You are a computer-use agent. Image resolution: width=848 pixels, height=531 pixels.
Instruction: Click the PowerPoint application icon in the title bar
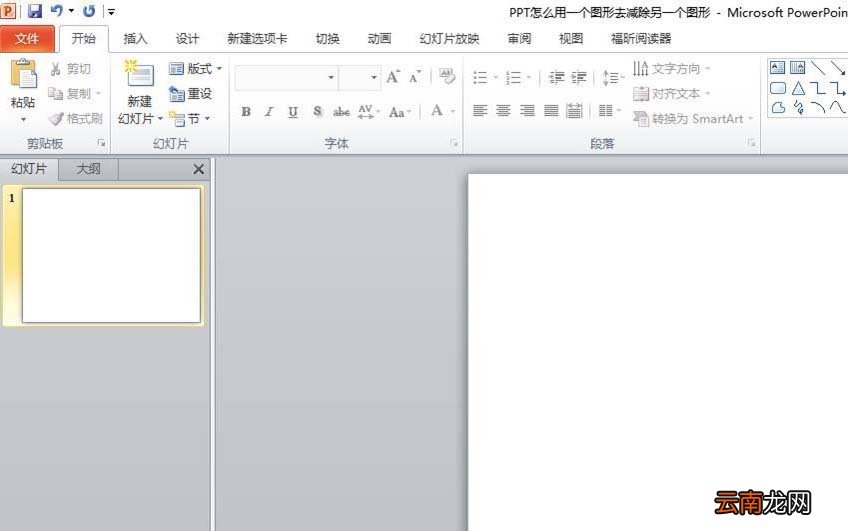(8, 11)
